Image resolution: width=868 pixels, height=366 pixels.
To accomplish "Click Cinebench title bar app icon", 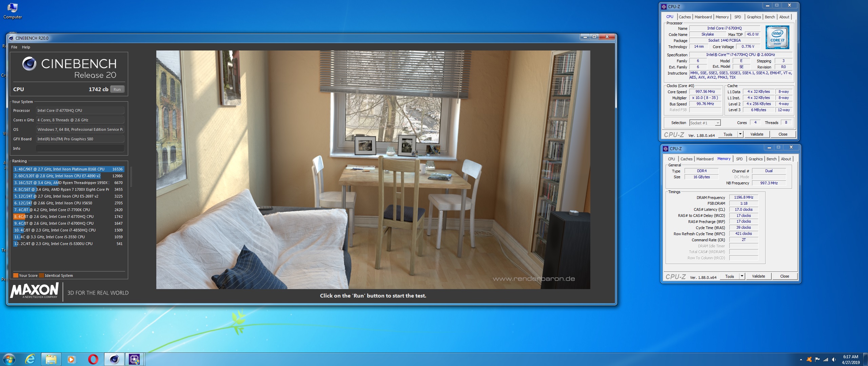I will pyautogui.click(x=11, y=38).
